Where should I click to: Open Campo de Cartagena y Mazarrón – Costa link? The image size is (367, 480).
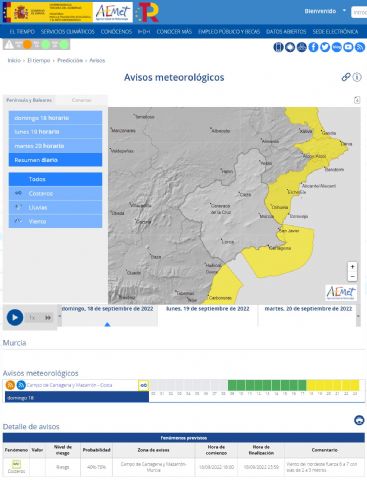tap(69, 385)
